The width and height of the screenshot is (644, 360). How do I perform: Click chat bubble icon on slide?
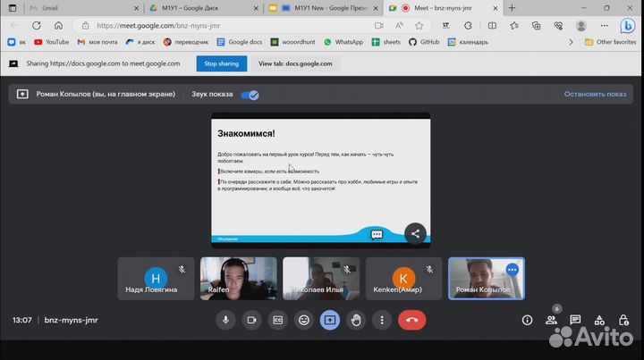377,235
